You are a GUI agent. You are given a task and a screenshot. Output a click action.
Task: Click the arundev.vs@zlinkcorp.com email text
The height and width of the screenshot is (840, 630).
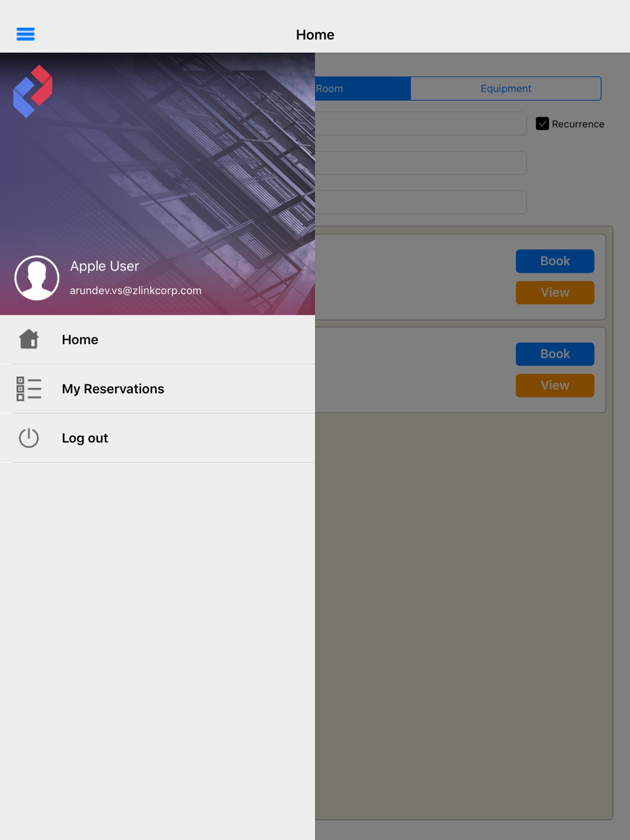[135, 290]
